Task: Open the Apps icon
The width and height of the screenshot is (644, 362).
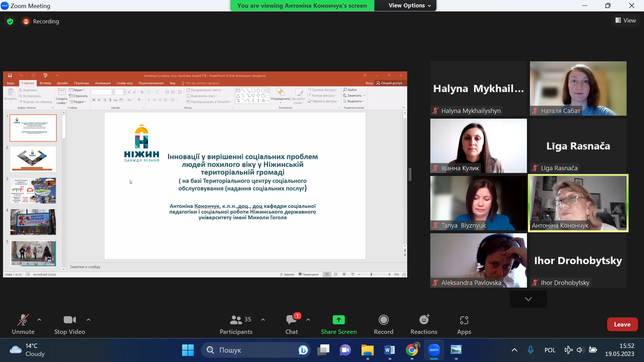Action: coord(464,320)
